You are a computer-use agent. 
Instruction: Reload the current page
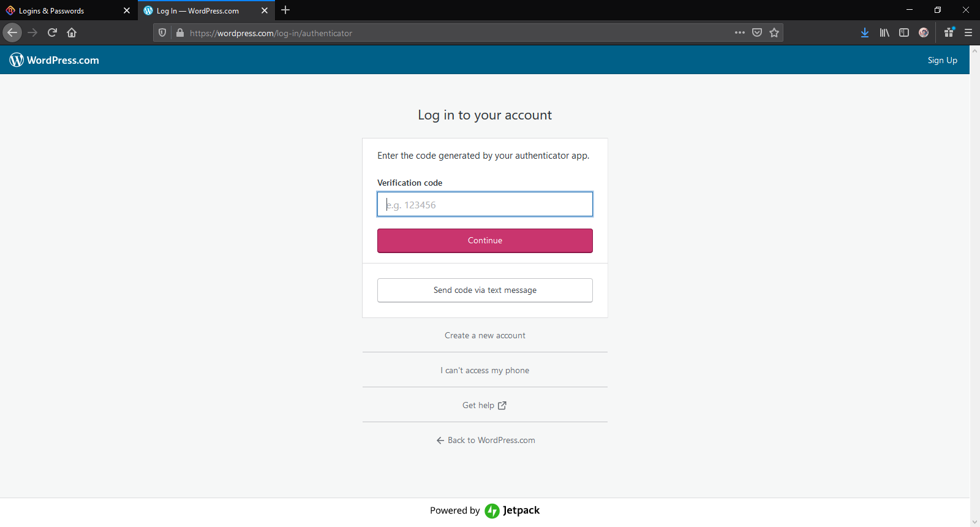[52, 32]
